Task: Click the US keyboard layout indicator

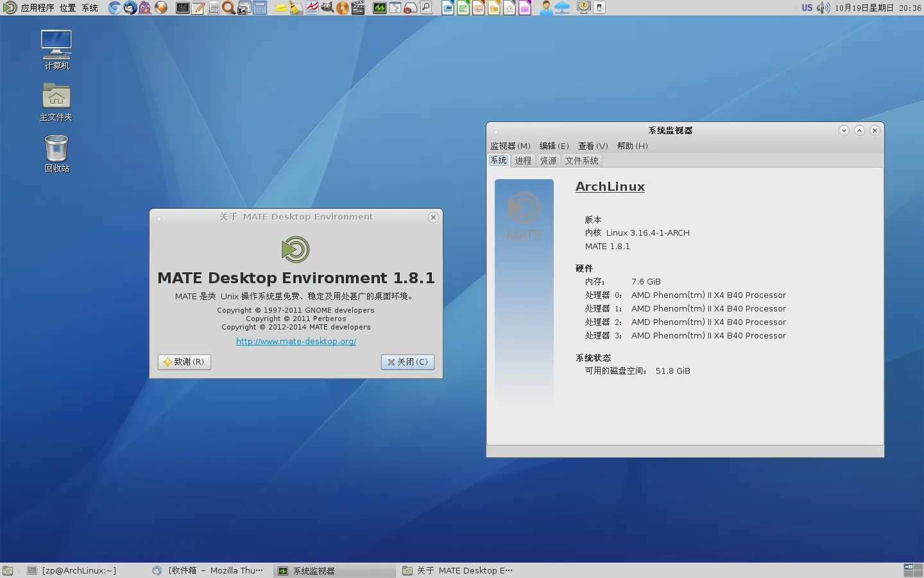Action: (x=807, y=8)
